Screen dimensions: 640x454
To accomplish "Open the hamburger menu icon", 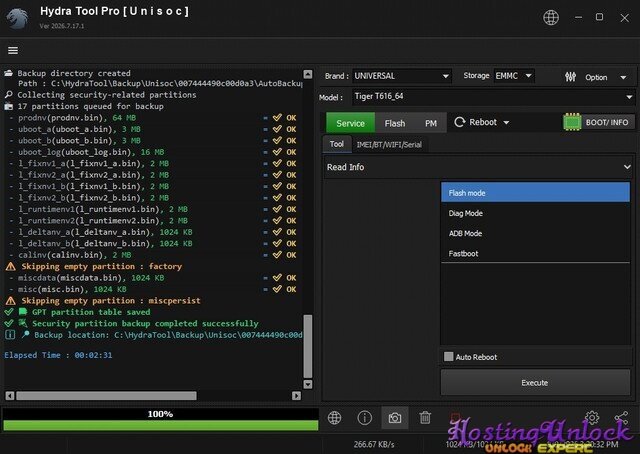I will click(13, 50).
